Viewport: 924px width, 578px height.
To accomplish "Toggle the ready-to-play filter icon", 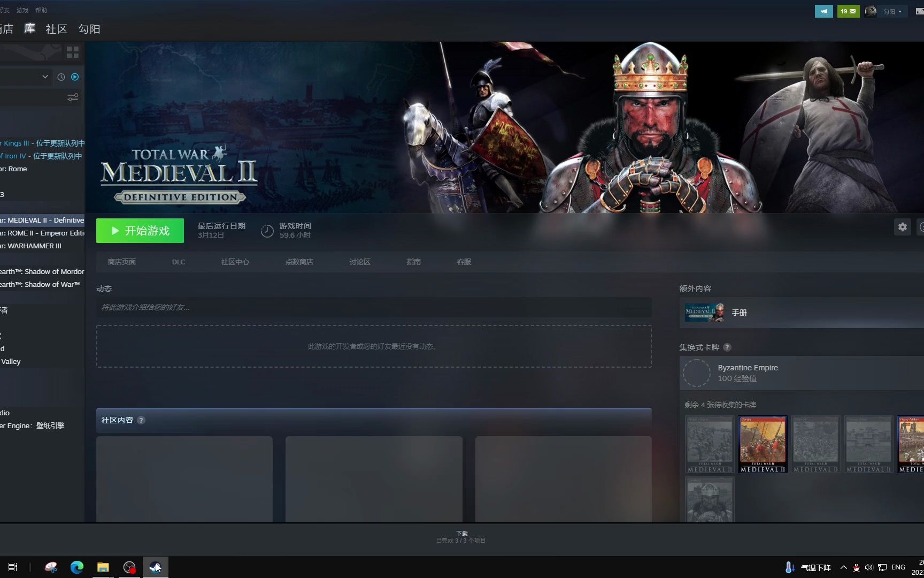I will 75,77.
